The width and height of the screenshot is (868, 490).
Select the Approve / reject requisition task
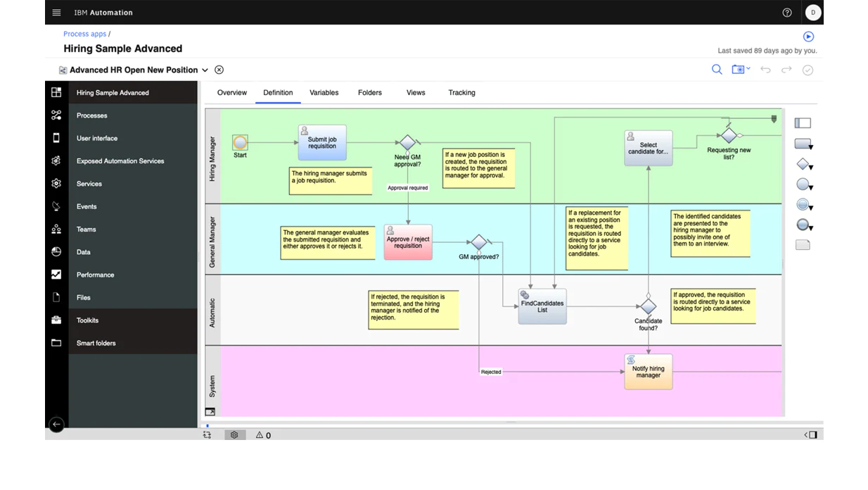408,242
